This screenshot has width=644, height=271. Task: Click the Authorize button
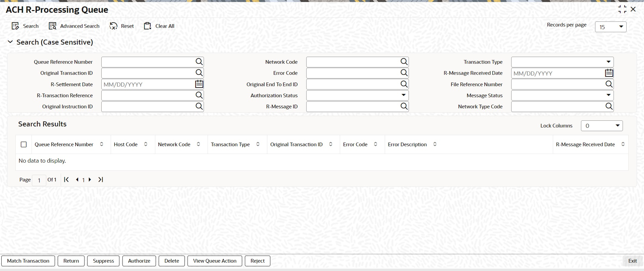[x=139, y=261]
